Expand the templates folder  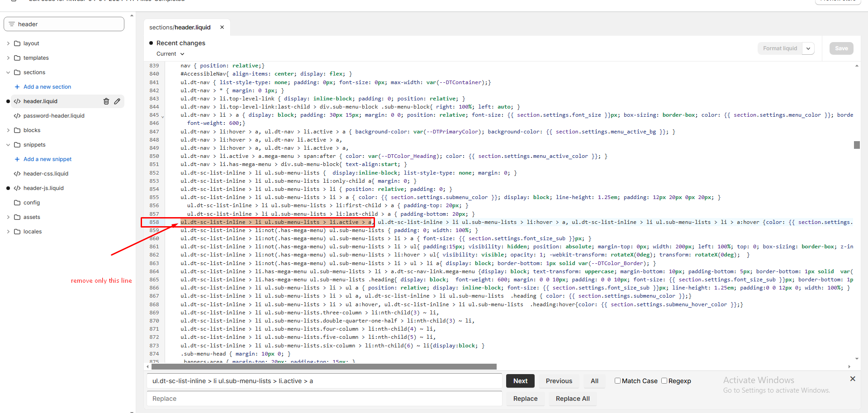pos(8,58)
